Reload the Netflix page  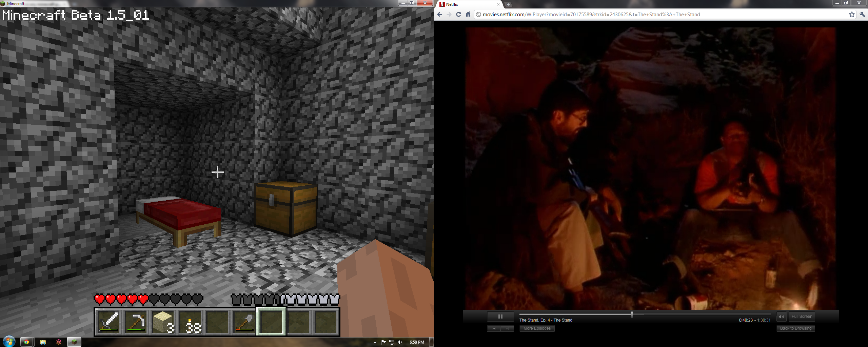[459, 14]
